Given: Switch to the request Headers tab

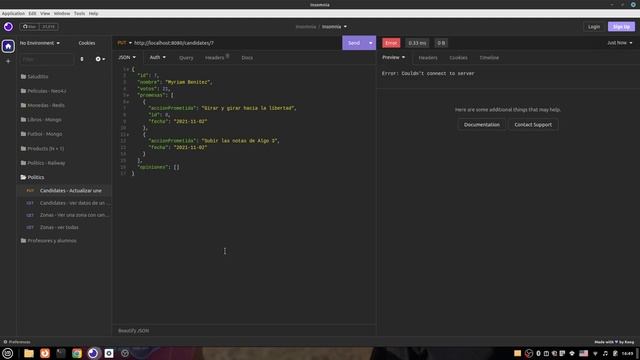Looking at the screenshot, I should [x=216, y=58].
